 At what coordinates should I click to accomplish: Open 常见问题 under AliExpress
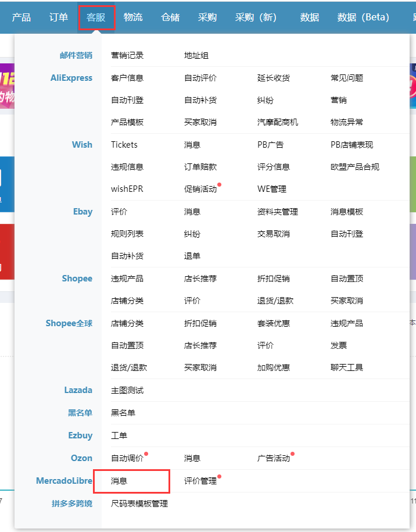pos(347,78)
